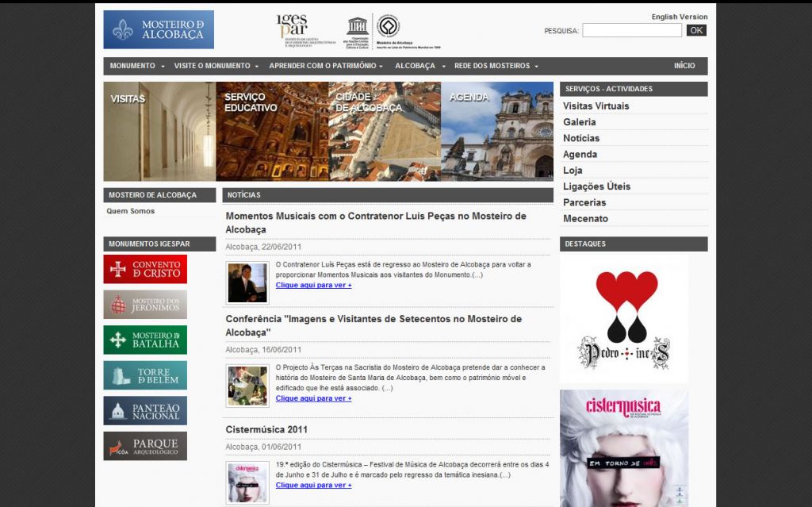Image resolution: width=812 pixels, height=507 pixels.
Task: Select the Serviço Educativo banner image
Action: 272,132
